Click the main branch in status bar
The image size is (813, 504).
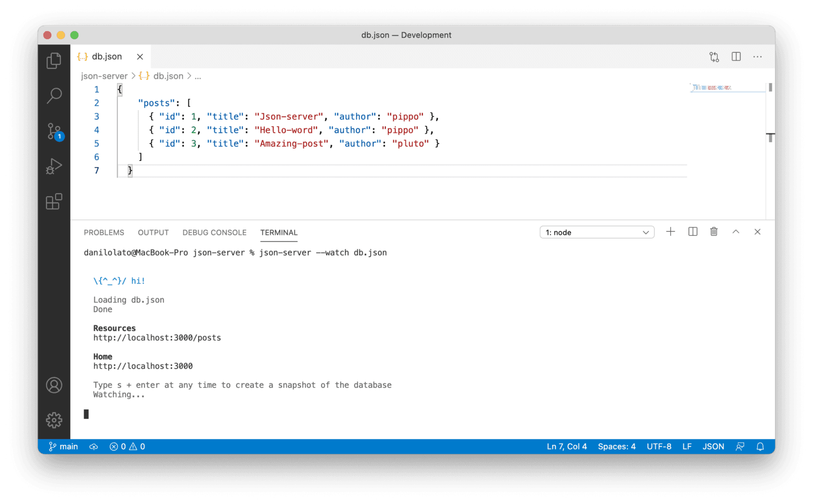tap(64, 447)
